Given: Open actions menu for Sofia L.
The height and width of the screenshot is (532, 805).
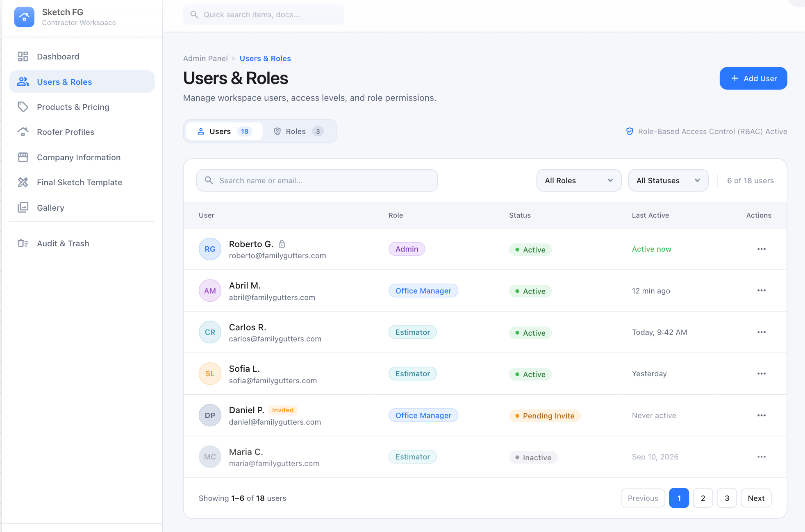Looking at the screenshot, I should tap(762, 373).
